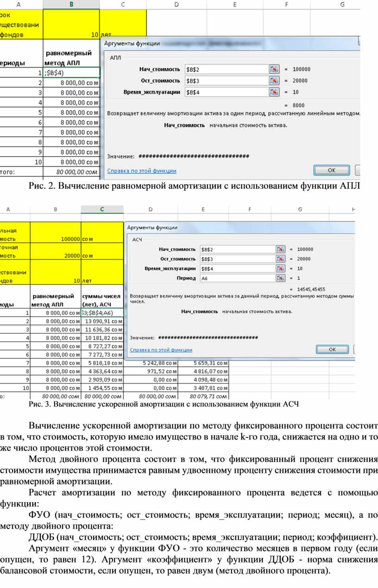Click the '80 000,00 сом' total in the АПЛ sheet
The height and width of the screenshot is (588, 378).
pos(71,172)
